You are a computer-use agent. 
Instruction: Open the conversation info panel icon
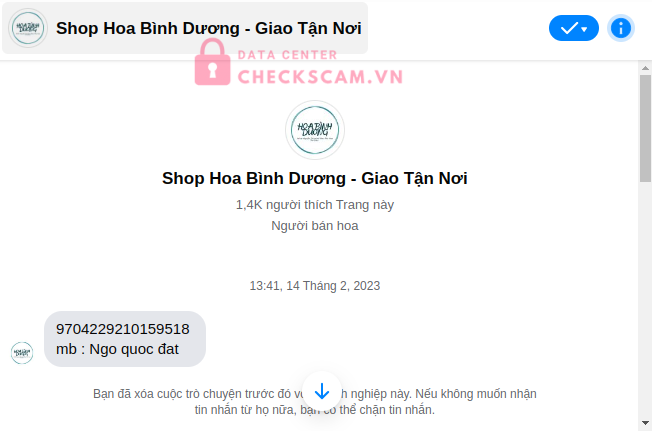point(620,28)
